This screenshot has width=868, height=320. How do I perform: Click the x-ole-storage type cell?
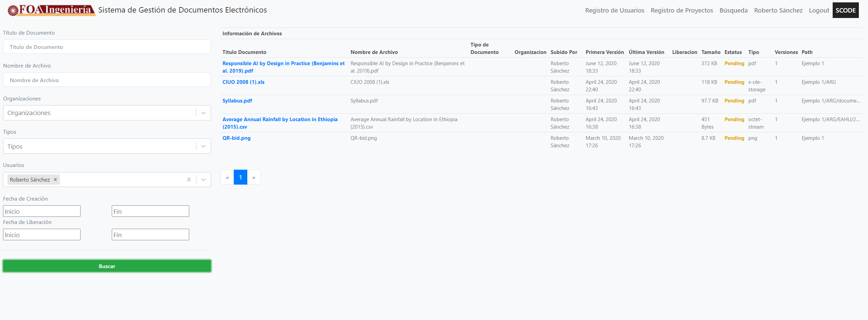coord(757,86)
